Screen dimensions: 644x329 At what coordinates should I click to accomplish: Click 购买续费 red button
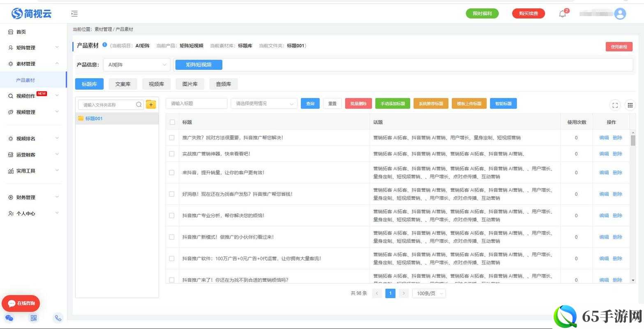[529, 14]
